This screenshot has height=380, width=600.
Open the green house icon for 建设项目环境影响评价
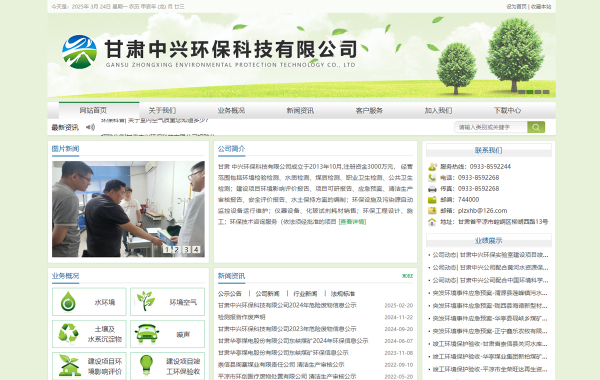(69, 365)
